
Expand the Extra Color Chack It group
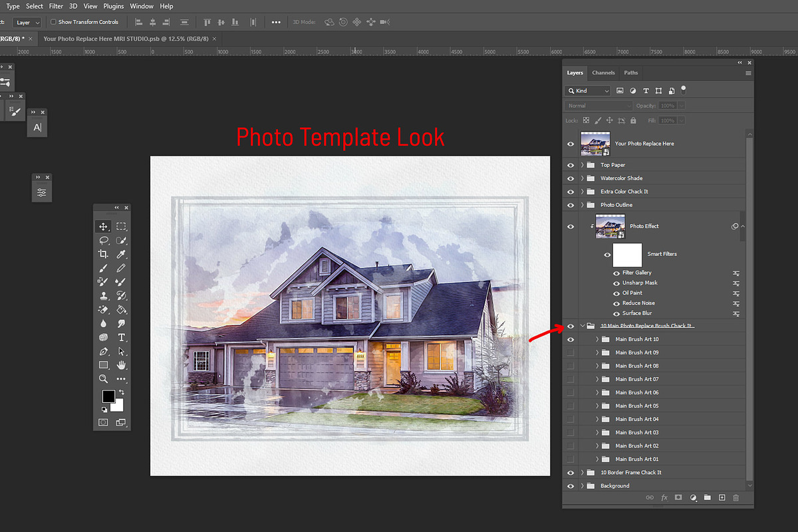pyautogui.click(x=583, y=192)
